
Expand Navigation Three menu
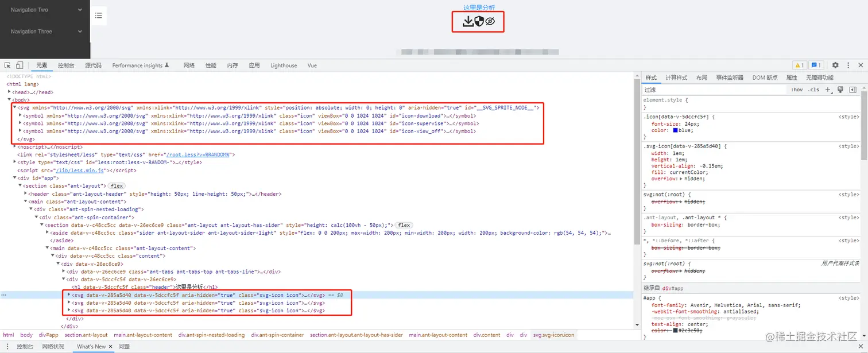tap(45, 32)
